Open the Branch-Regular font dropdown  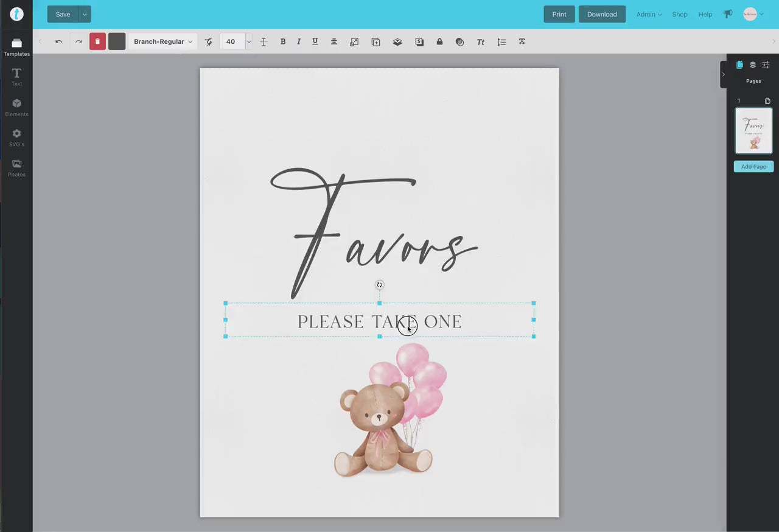click(162, 41)
